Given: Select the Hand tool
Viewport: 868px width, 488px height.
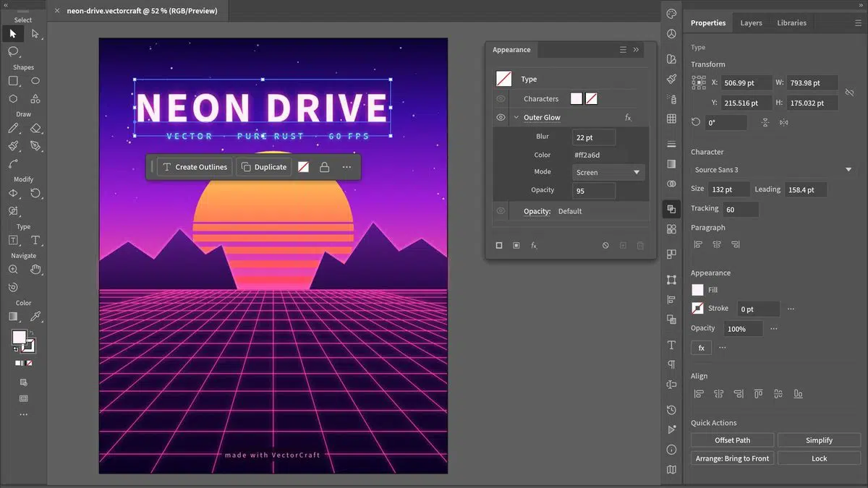Looking at the screenshot, I should pyautogui.click(x=35, y=270).
